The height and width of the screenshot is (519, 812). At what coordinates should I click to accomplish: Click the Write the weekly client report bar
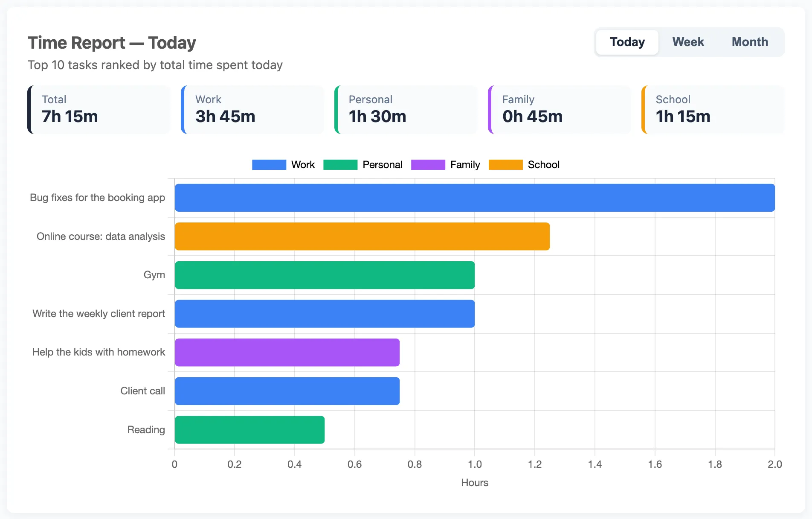[x=325, y=314]
